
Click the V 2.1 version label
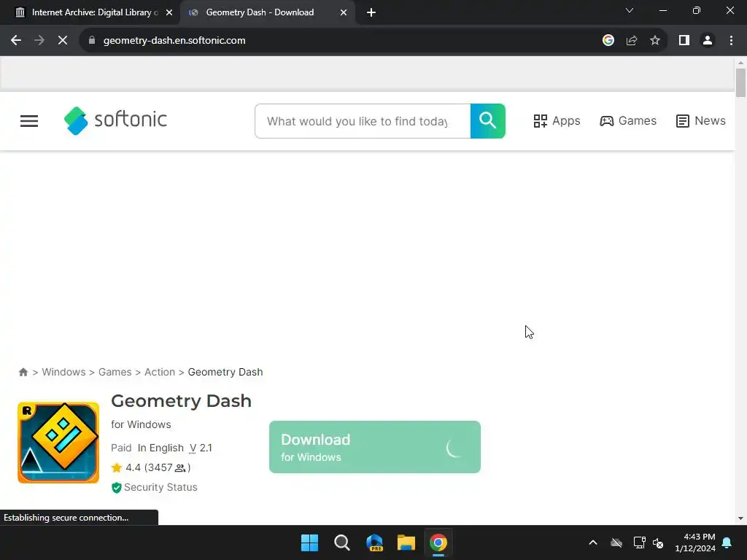pyautogui.click(x=201, y=448)
